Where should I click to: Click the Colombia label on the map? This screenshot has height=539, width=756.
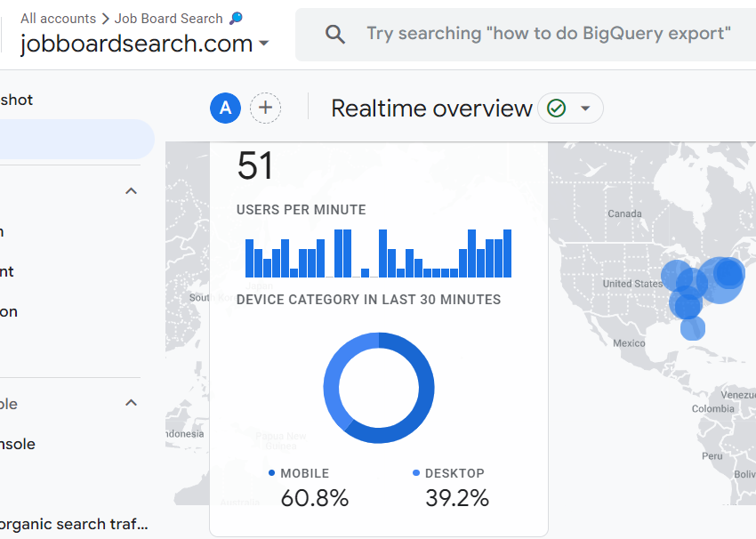[712, 409]
